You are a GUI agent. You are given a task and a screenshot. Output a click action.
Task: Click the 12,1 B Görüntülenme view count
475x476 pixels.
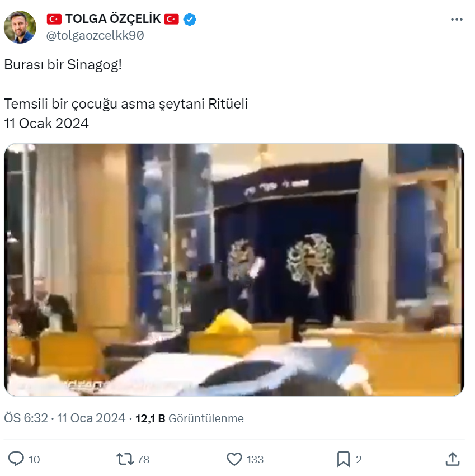point(190,418)
